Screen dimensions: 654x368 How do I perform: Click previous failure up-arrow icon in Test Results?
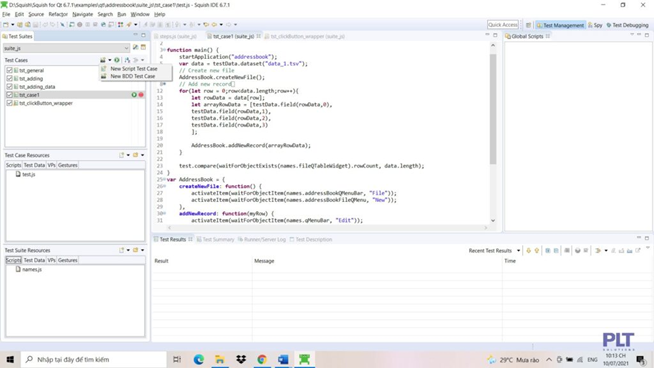pyautogui.click(x=537, y=250)
